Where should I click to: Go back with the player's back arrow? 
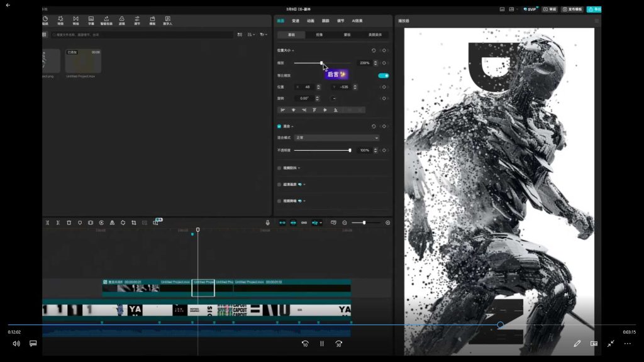click(8, 5)
